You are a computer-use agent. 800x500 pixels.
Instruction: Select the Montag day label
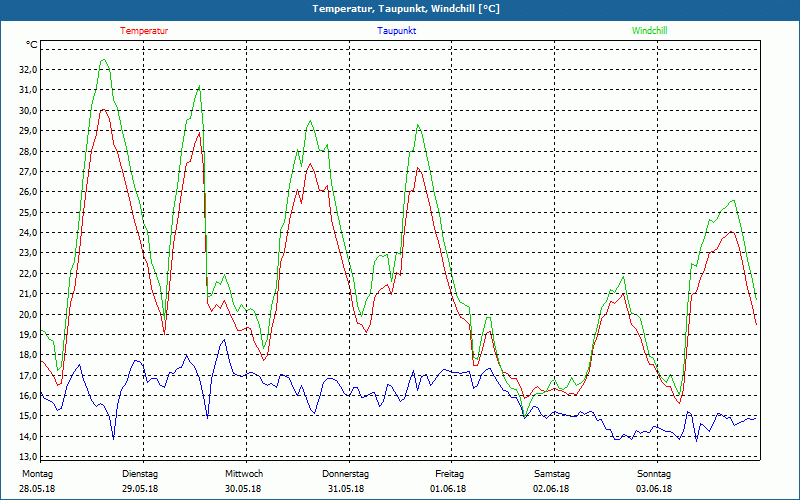tap(36, 474)
